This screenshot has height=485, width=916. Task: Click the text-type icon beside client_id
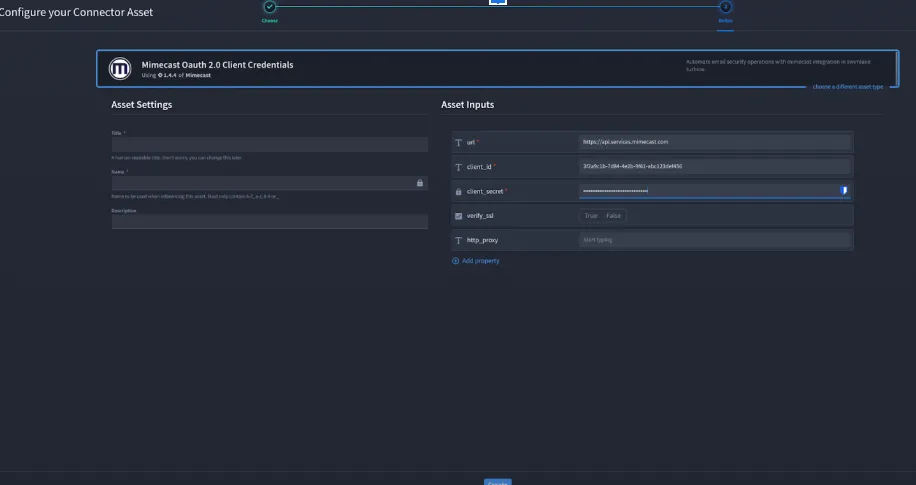pos(459,167)
